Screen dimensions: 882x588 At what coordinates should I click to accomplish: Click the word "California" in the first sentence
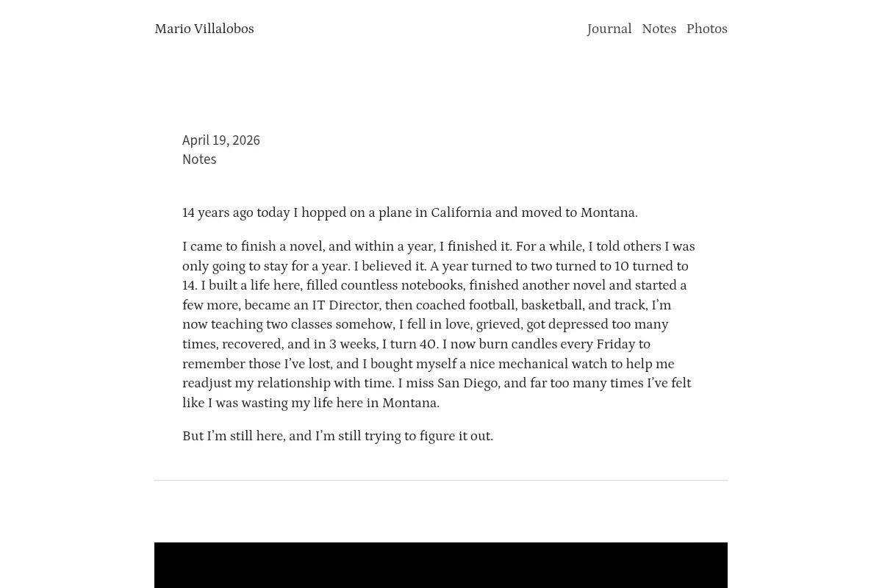click(x=461, y=213)
